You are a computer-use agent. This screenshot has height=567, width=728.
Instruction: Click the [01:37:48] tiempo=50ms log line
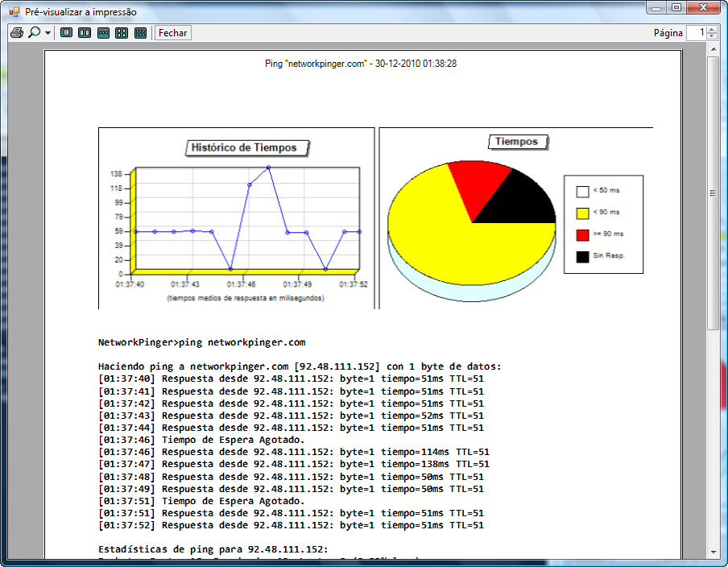291,477
